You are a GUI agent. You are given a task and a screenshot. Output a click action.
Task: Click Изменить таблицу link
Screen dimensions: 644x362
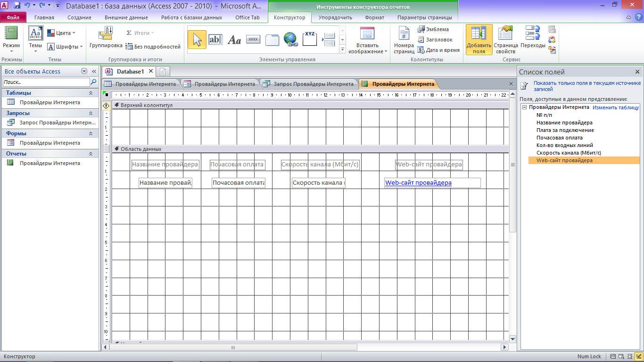coord(616,107)
